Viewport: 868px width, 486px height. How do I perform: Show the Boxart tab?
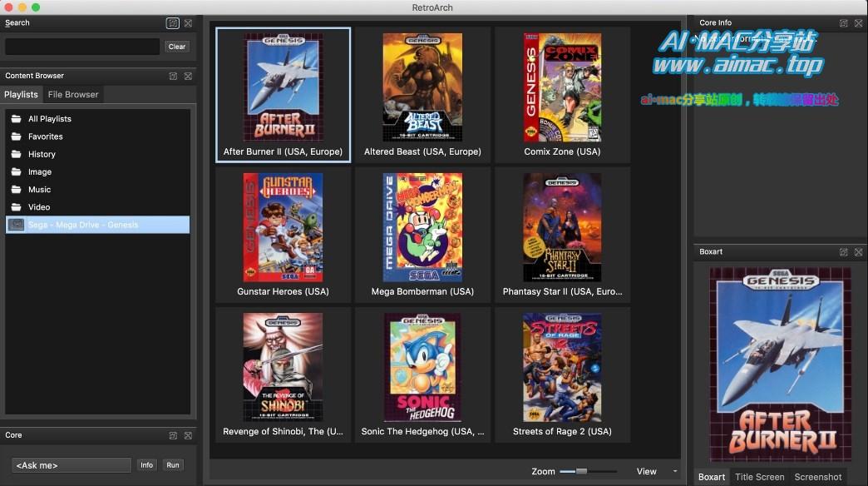point(712,477)
